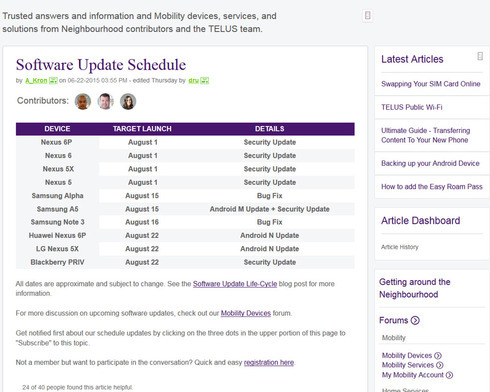Click the '24 of 40 people found' text
Viewport: 490px width, 392px height.
click(x=77, y=387)
